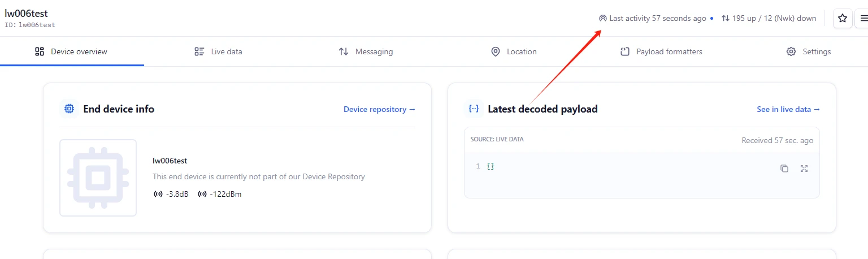
Task: Copy the decoded payload to clipboard
Action: (x=784, y=169)
